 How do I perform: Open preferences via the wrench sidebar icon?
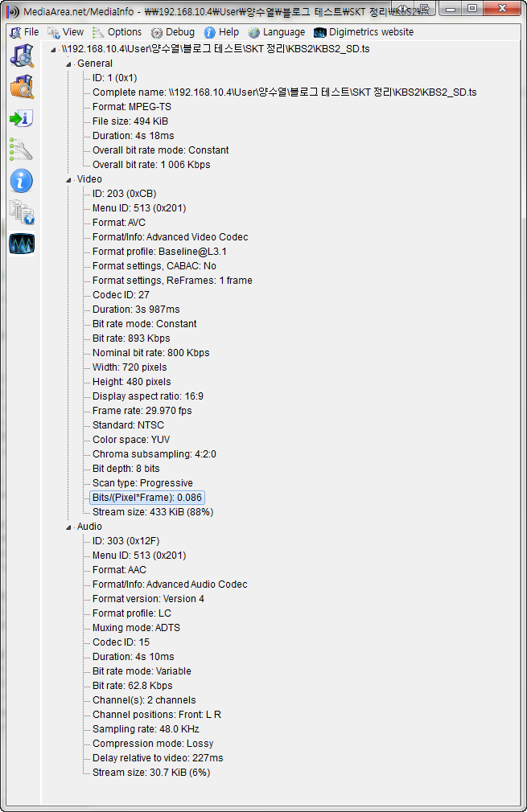point(22,150)
